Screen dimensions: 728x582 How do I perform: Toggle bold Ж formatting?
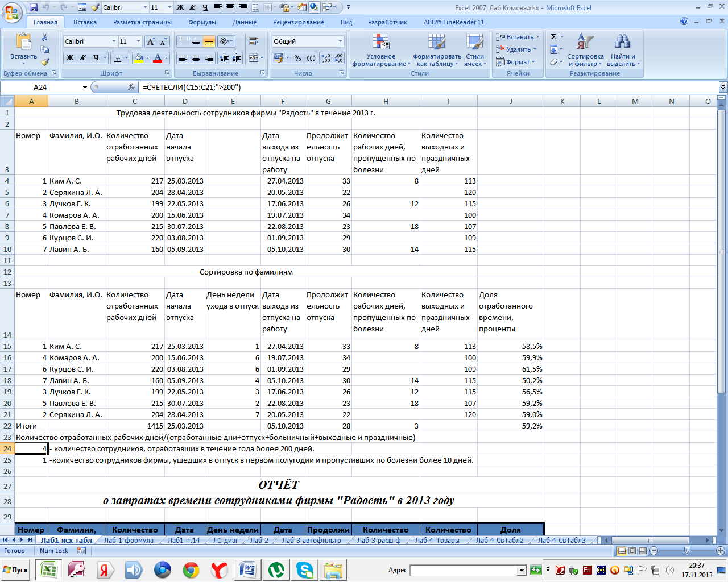tap(70, 58)
